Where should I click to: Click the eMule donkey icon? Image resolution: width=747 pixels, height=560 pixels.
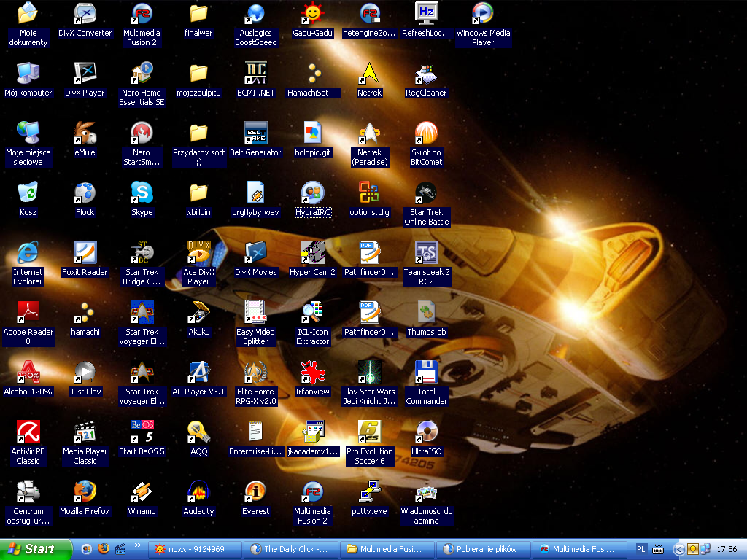click(x=85, y=133)
